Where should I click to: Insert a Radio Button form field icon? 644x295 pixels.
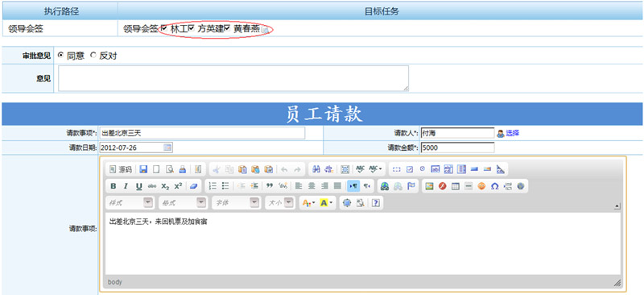pos(422,169)
